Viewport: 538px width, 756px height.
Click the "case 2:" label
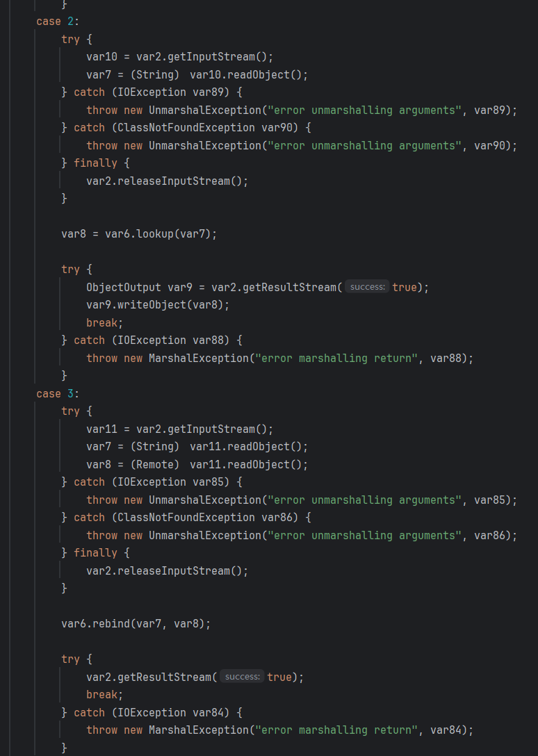(x=51, y=22)
